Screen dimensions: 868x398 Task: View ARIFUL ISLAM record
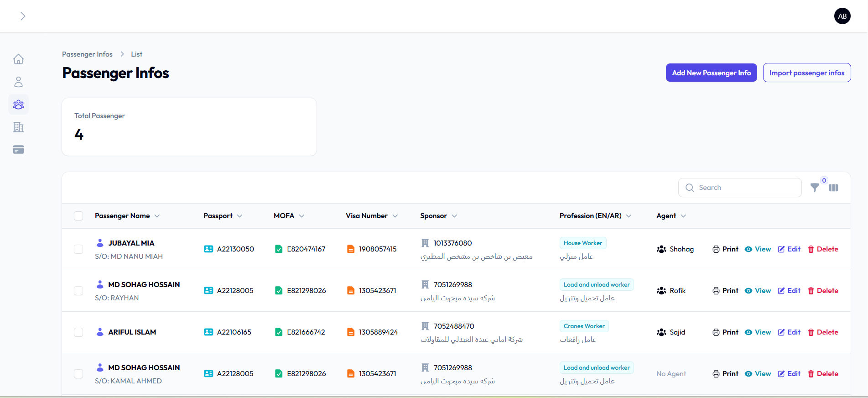coord(758,332)
